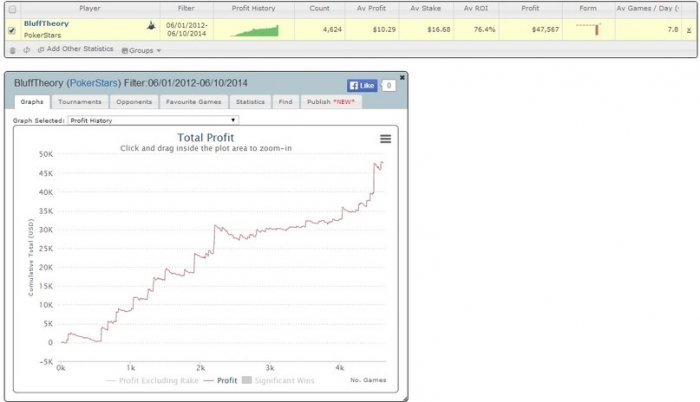Click the $16.68 Av Stake value
This screenshot has height=402, width=700.
pyautogui.click(x=439, y=29)
